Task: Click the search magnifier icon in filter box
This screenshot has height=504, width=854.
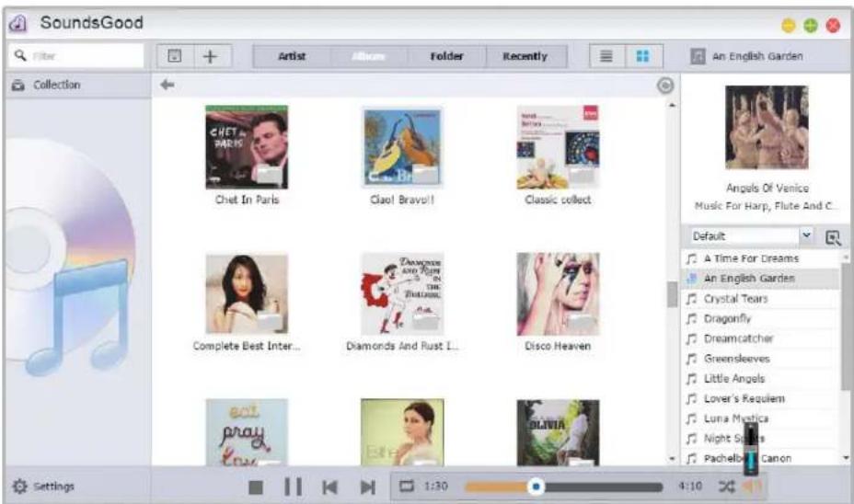Action: (20, 55)
